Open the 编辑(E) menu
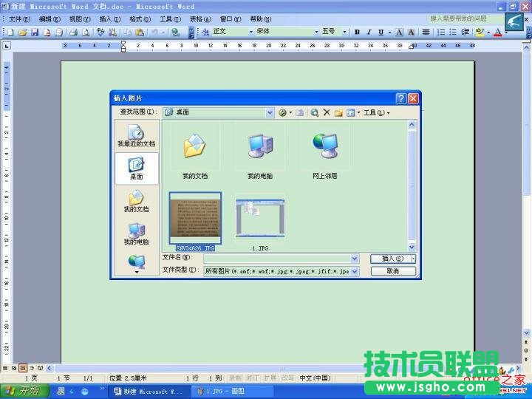532x399 pixels. 50,19
